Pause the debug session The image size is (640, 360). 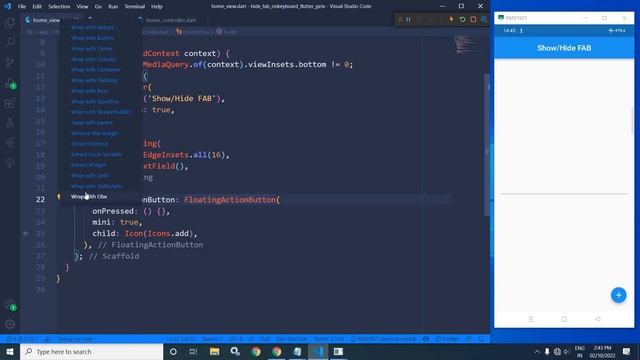408,20
